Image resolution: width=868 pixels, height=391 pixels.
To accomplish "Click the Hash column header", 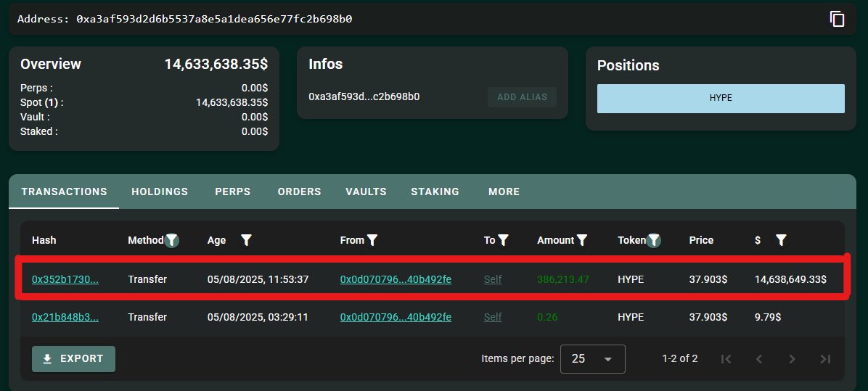I will pos(44,240).
